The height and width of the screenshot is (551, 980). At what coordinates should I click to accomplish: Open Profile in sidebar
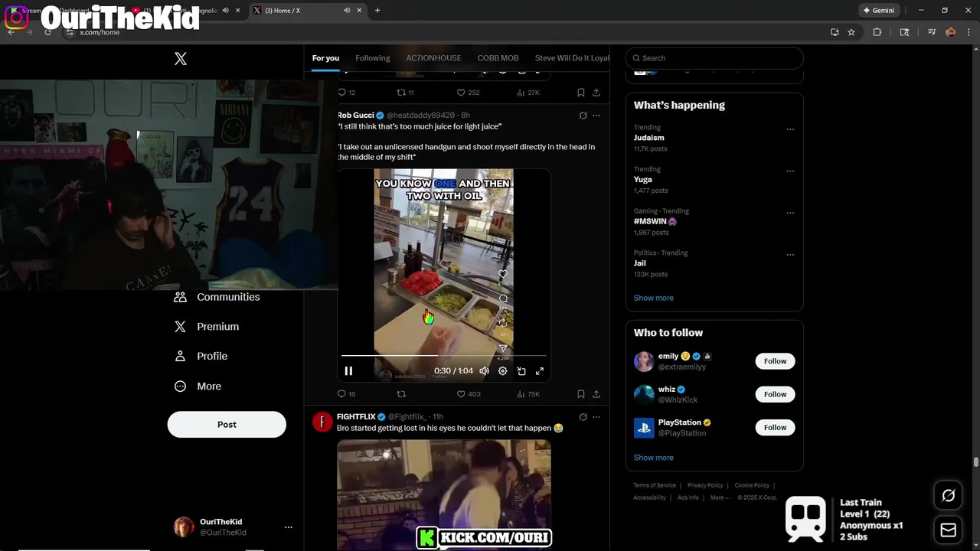[x=201, y=356]
